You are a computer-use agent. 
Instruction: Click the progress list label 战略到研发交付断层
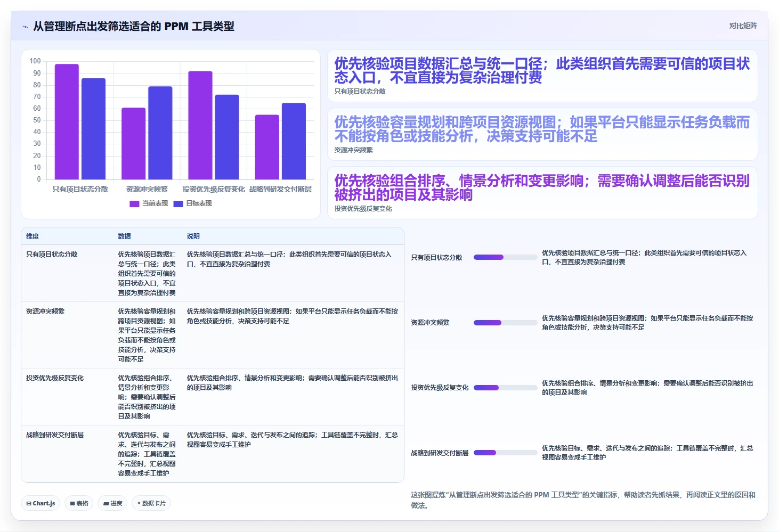pyautogui.click(x=440, y=453)
